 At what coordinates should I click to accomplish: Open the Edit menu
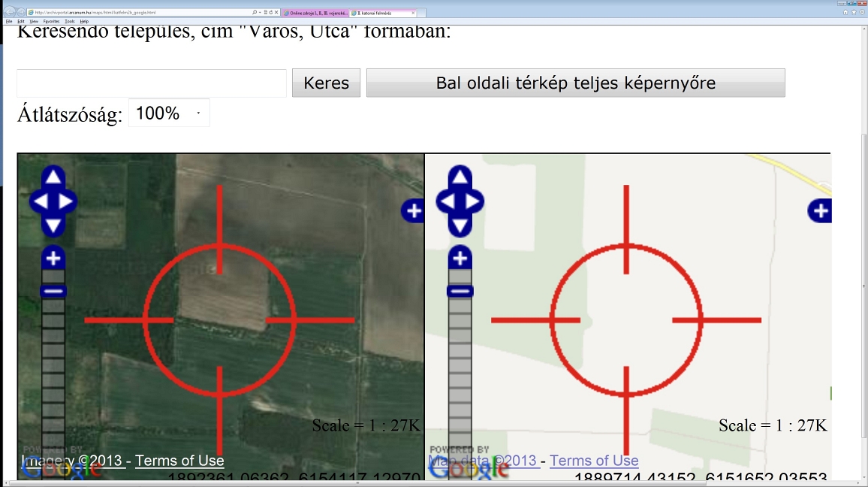pyautogui.click(x=21, y=21)
